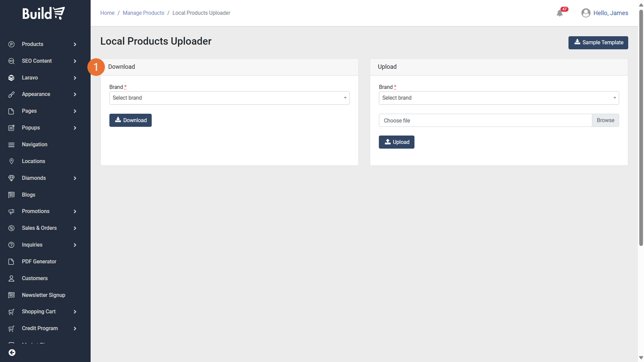
Task: Expand the Shopping Cart chevron
Action: 75,312
